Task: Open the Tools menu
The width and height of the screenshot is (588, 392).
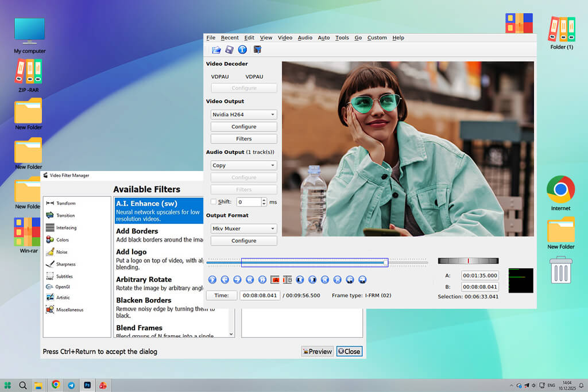Action: point(342,37)
